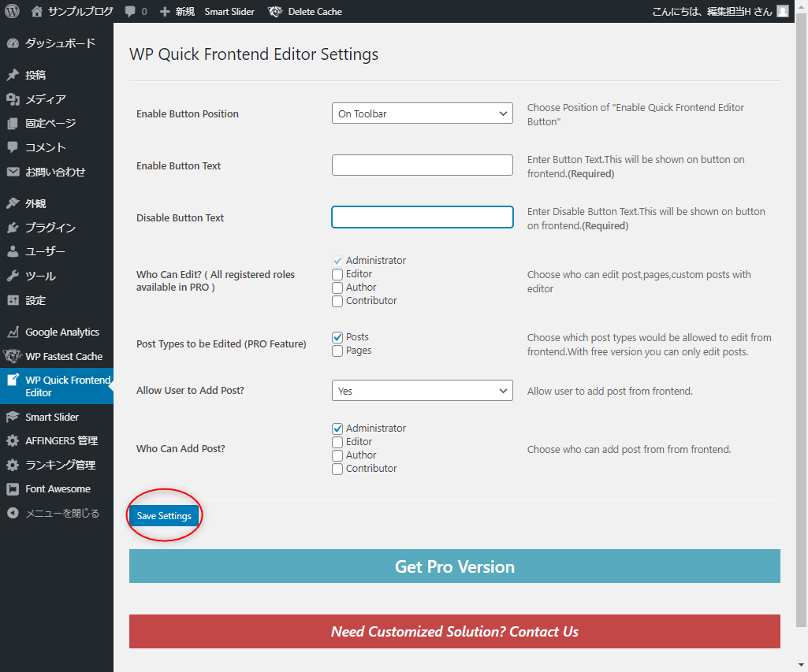This screenshot has width=808, height=672.
Task: Click the 外観 paintbrush icon
Action: (13, 203)
